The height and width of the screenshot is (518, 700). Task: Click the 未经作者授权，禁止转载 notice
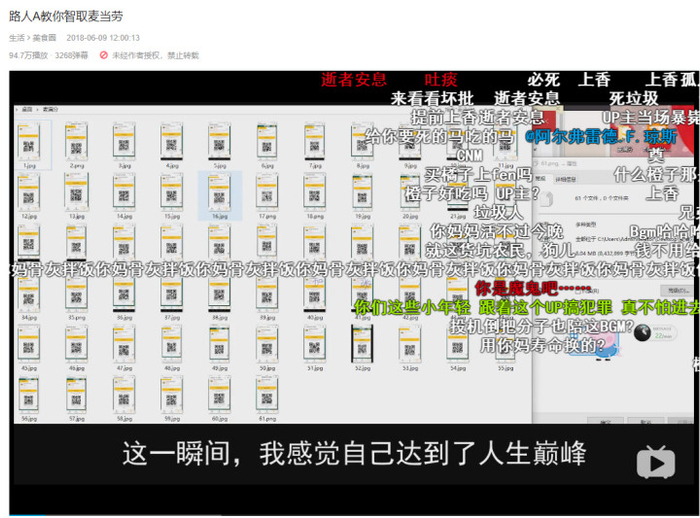tap(155, 55)
